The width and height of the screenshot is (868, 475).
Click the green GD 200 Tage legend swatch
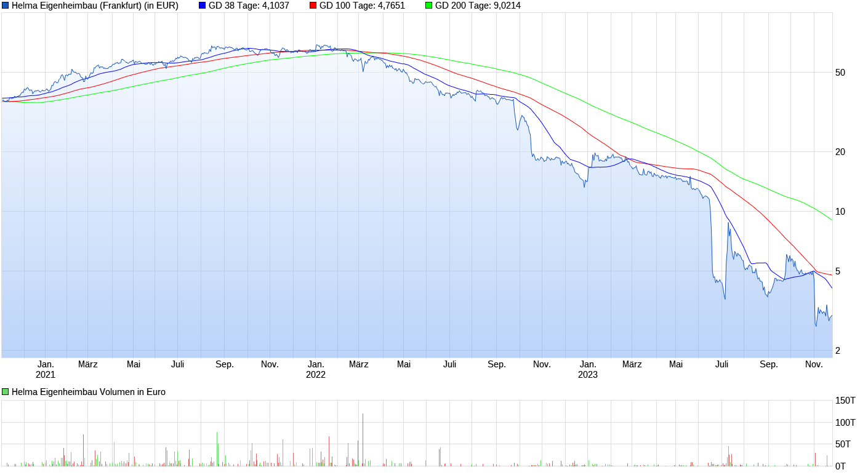click(x=428, y=6)
